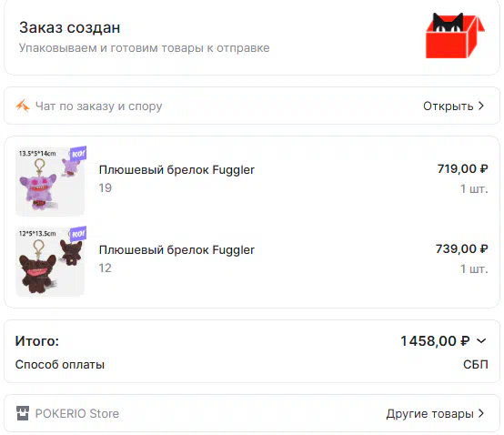Click the POKERIO Store name
The width and height of the screenshot is (504, 435).
pos(77,413)
